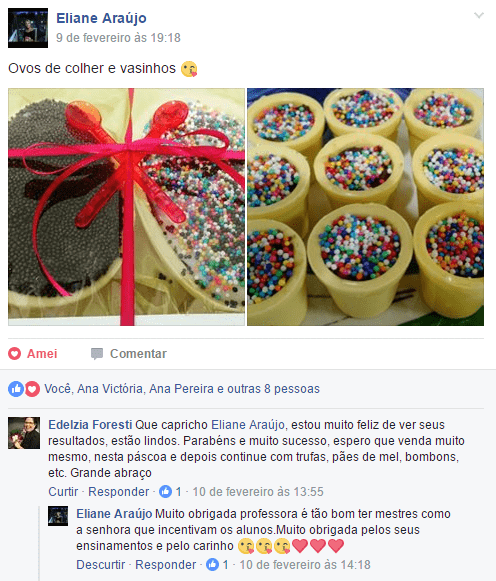Click Responder under Edelzia's comment
Image resolution: width=496 pixels, height=581 pixels.
(x=119, y=492)
